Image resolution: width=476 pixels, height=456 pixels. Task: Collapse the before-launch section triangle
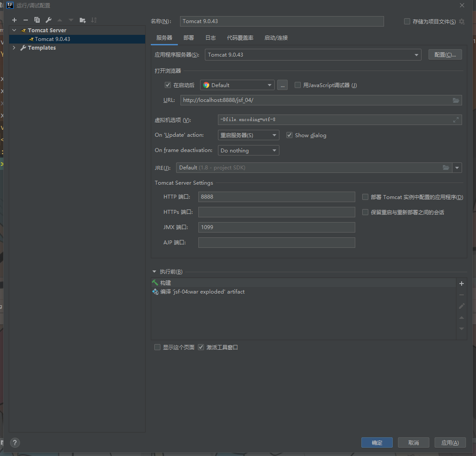pyautogui.click(x=154, y=271)
